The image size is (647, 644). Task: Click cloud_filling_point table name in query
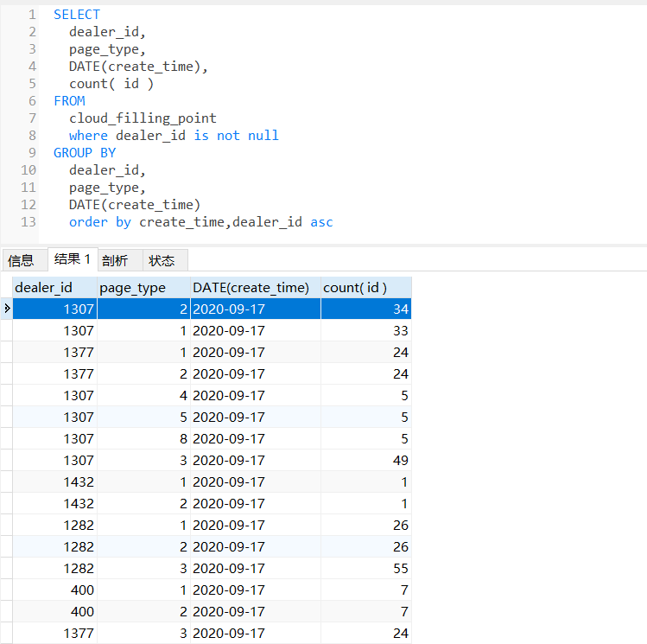click(x=143, y=118)
